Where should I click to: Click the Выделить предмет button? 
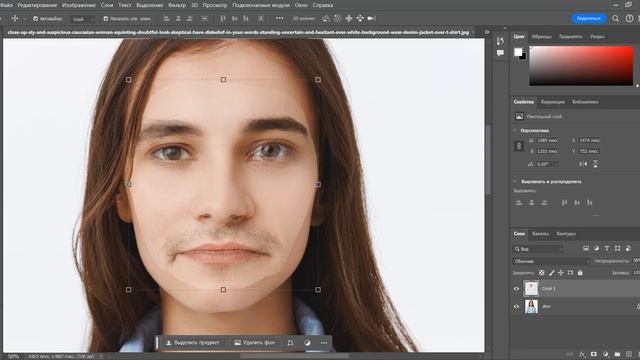192,343
